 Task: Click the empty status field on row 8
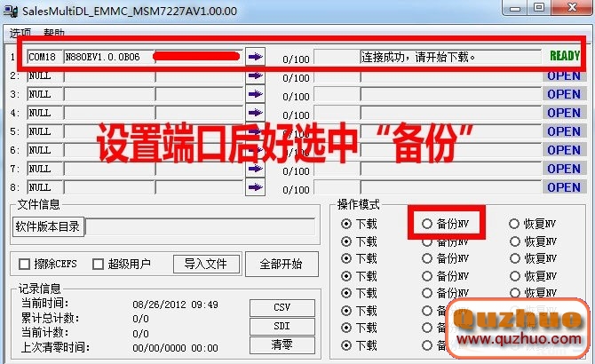point(451,187)
